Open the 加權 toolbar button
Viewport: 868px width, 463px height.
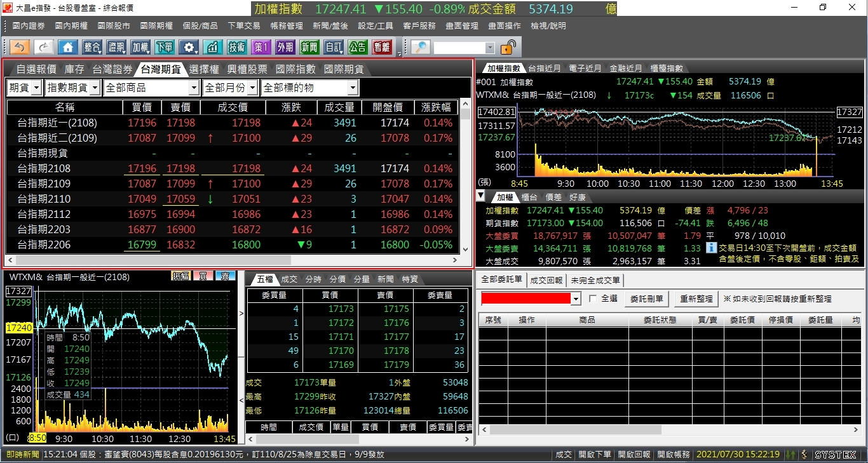point(140,47)
